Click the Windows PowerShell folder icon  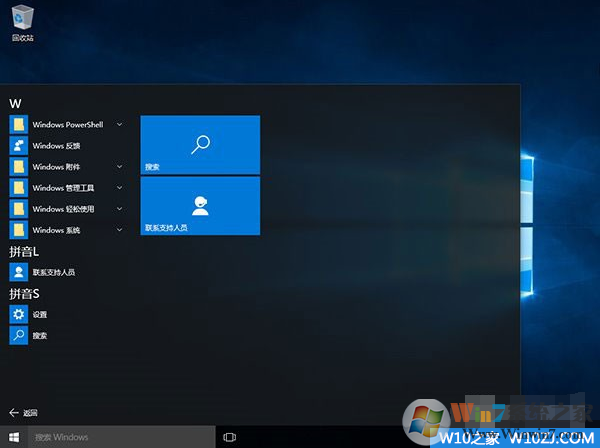pyautogui.click(x=18, y=125)
